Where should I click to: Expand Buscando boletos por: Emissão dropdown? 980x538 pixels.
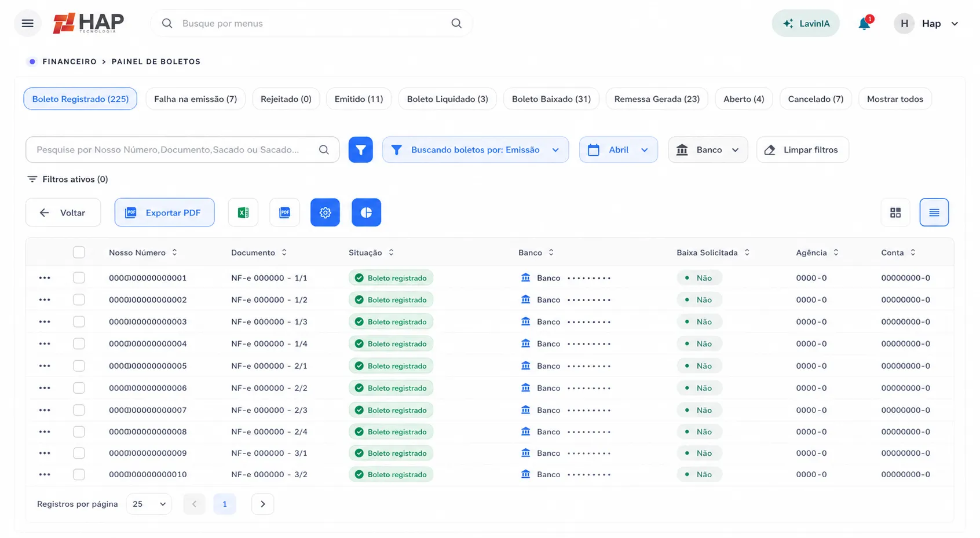[476, 149]
